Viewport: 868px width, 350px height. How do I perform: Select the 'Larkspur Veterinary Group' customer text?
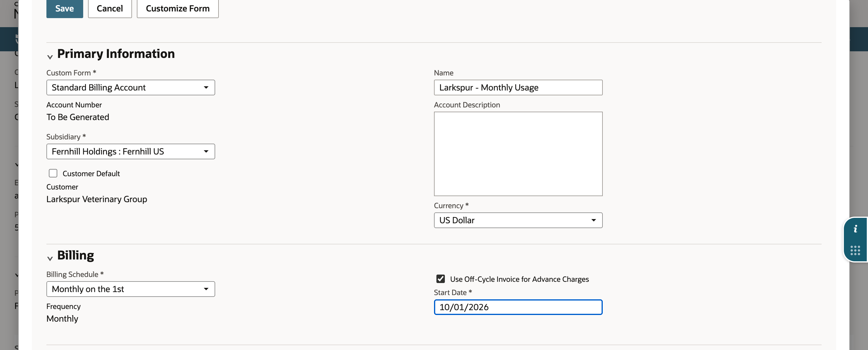click(x=97, y=199)
